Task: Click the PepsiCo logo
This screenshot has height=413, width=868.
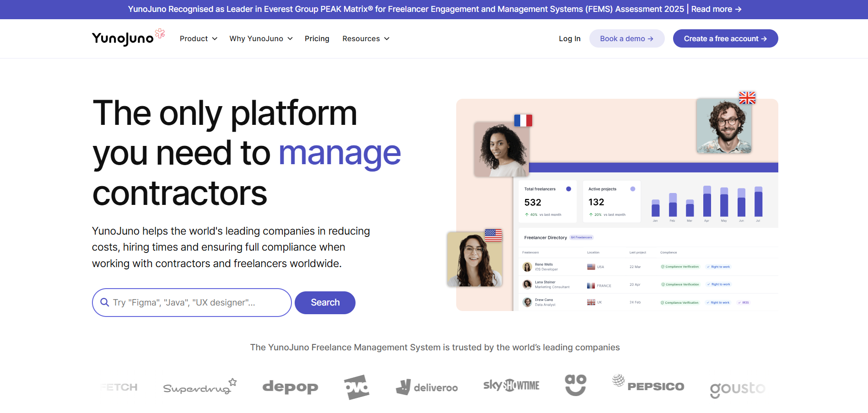Action: [648, 383]
